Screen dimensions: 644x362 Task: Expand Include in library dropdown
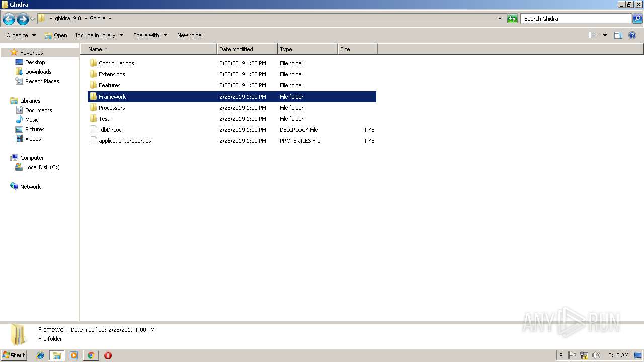[x=99, y=35]
